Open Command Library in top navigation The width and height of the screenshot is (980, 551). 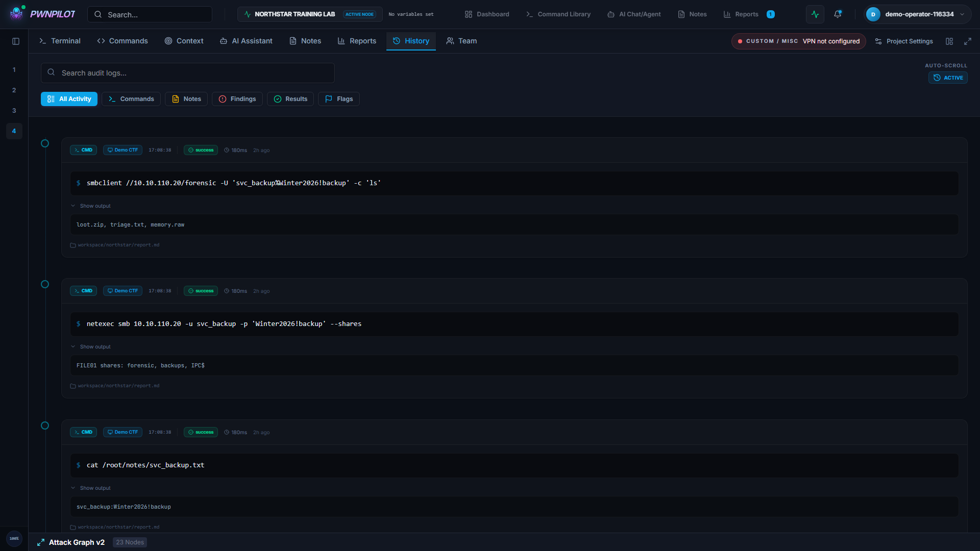click(558, 14)
